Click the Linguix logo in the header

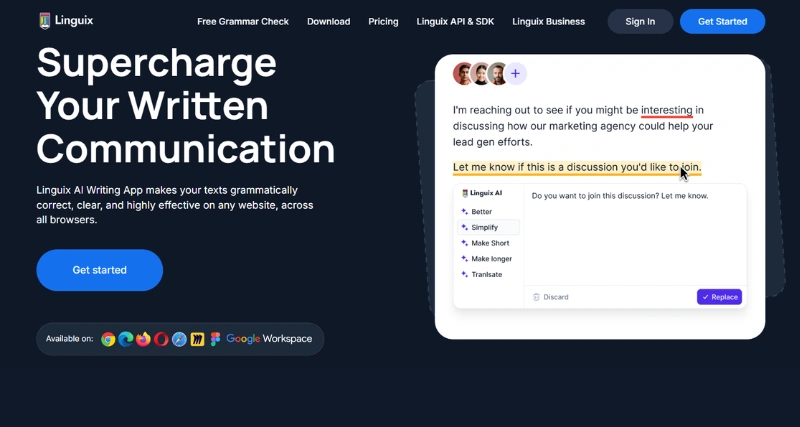(66, 20)
